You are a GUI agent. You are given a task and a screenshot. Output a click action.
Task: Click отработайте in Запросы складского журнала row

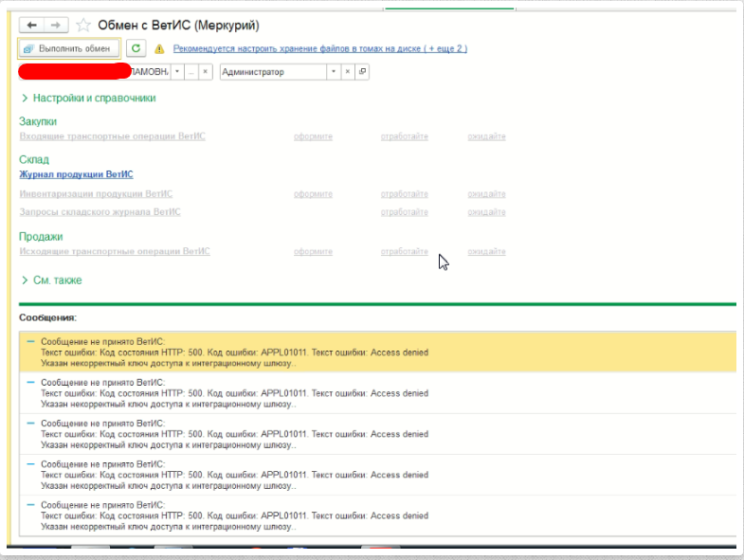click(x=405, y=212)
